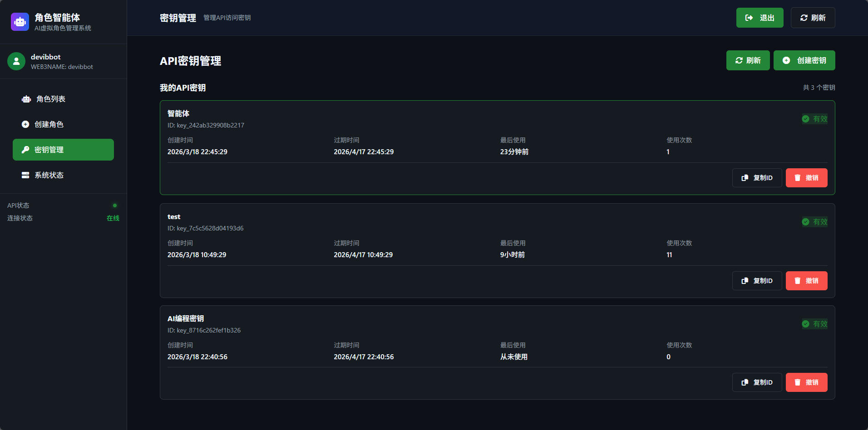Click the 9小时前 last used value

(513, 255)
